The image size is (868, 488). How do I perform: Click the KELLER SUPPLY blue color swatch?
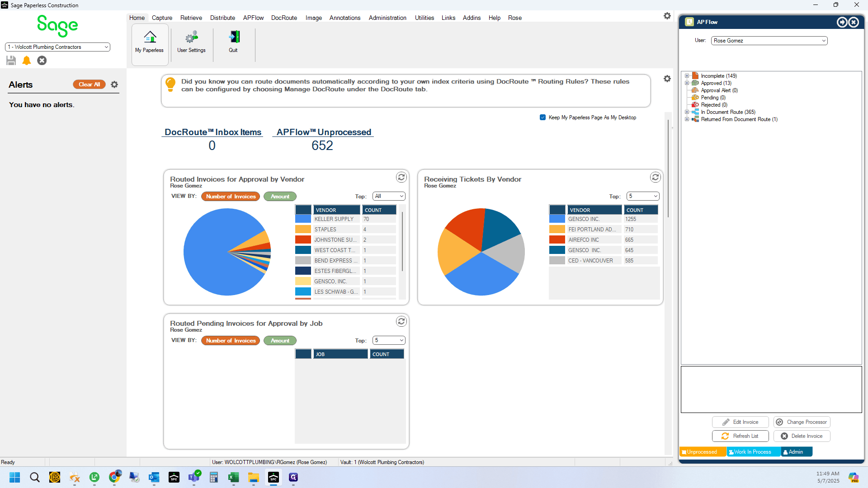coord(303,219)
